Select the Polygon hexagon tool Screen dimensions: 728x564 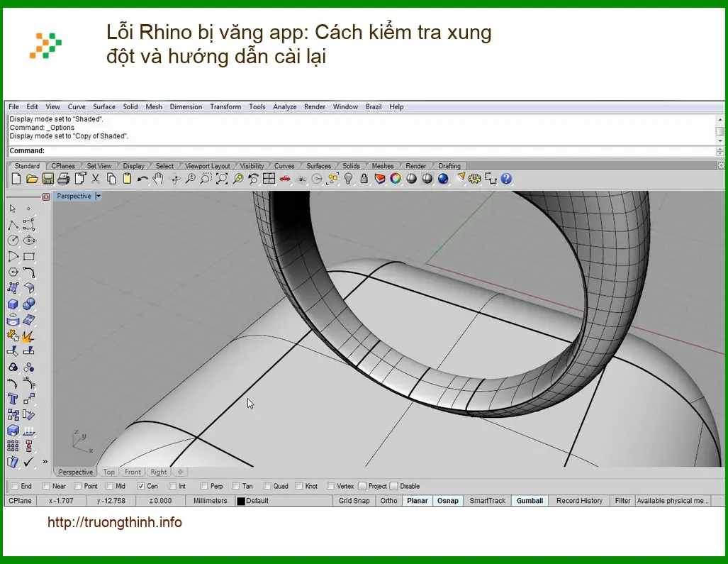[13, 272]
